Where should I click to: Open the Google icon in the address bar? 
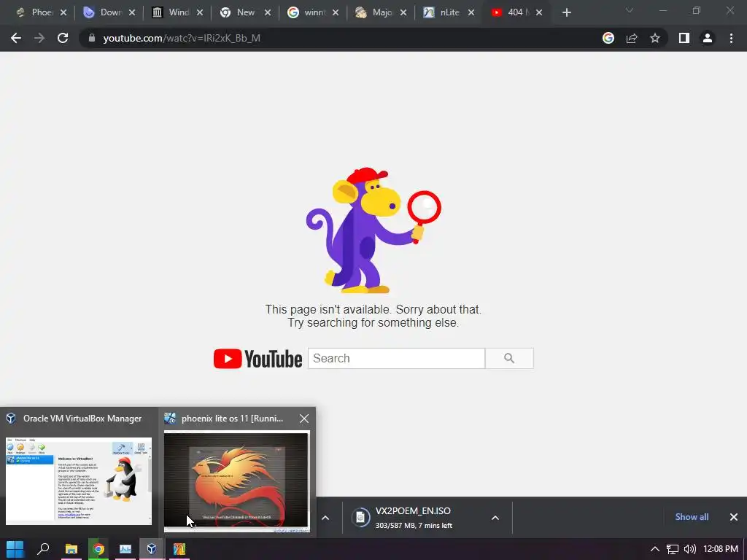[608, 38]
